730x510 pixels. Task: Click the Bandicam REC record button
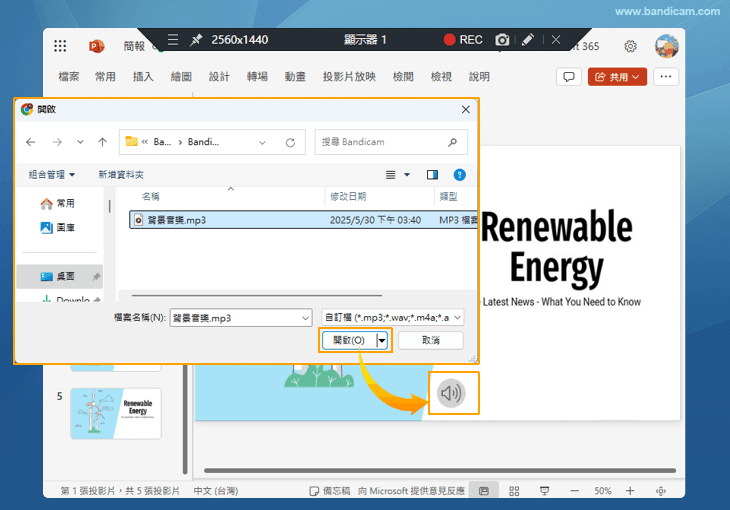point(464,40)
